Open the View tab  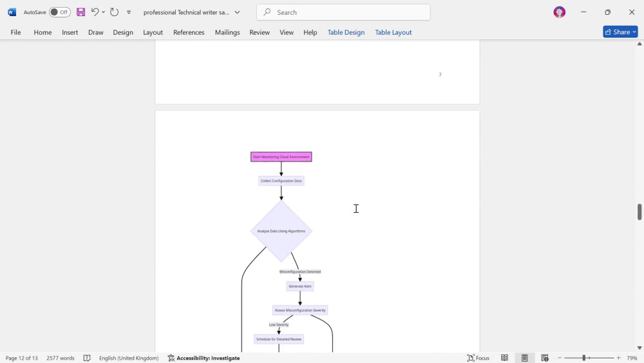click(x=287, y=32)
